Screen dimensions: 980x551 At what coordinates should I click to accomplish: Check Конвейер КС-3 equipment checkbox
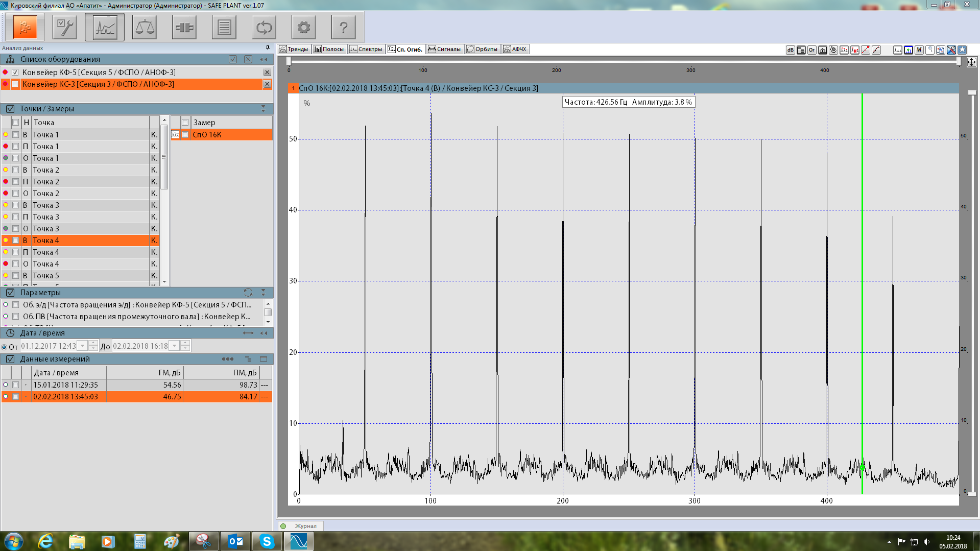click(15, 84)
